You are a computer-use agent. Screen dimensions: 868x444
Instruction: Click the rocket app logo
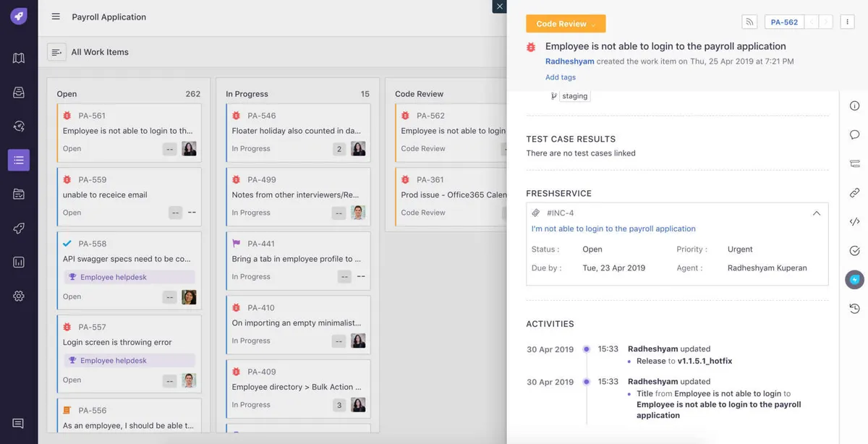(x=19, y=16)
